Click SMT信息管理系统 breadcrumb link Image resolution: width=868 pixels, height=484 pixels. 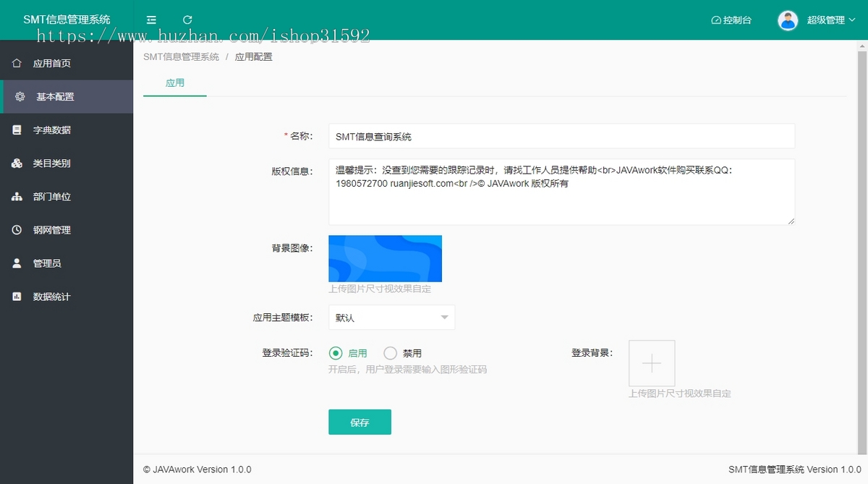[181, 56]
